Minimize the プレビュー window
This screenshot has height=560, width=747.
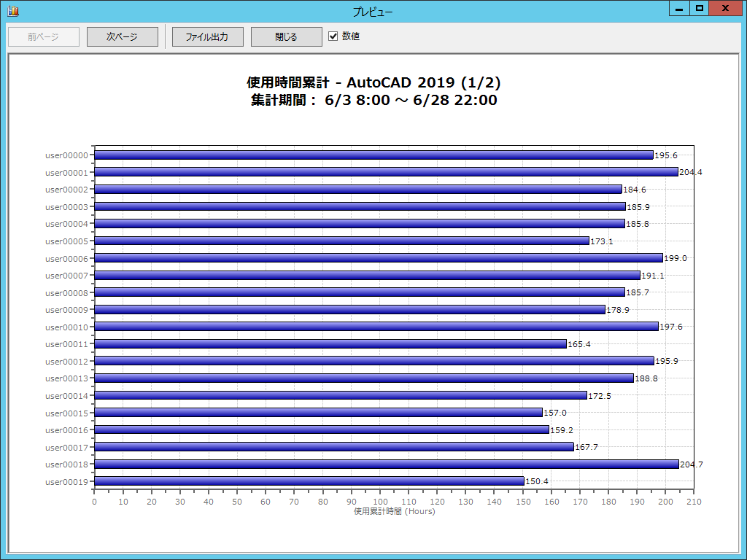pyautogui.click(x=679, y=8)
